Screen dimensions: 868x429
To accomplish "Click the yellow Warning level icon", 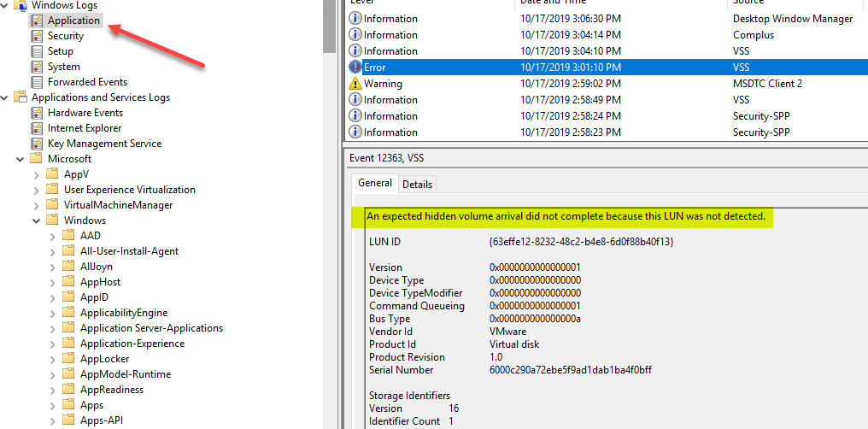I will click(x=355, y=84).
